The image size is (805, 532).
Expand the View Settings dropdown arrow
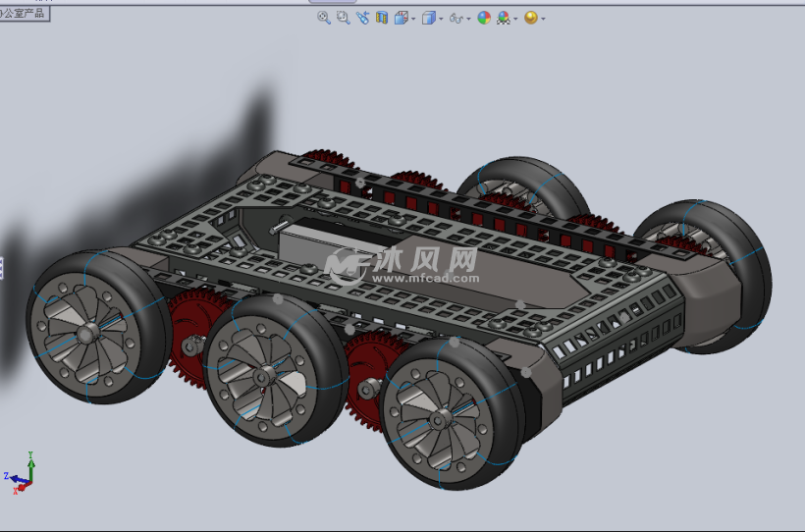[x=543, y=19]
